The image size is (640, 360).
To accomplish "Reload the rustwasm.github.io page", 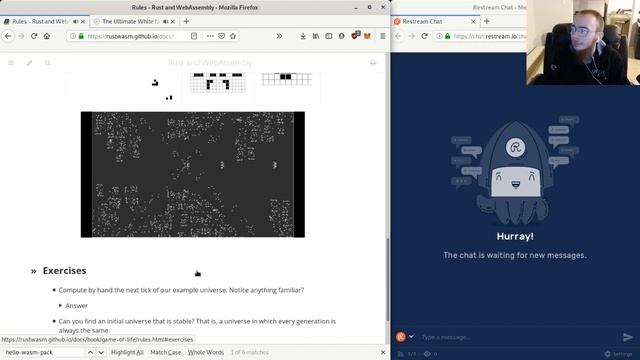I will pyautogui.click(x=34, y=36).
